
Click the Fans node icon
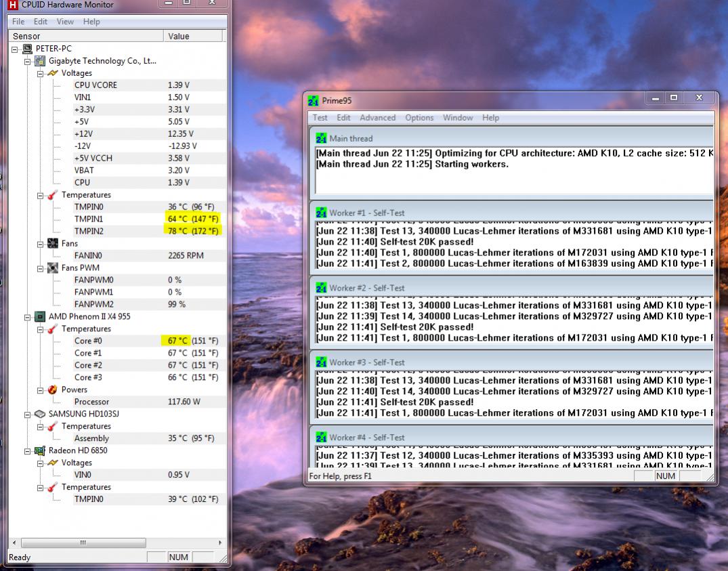click(53, 243)
